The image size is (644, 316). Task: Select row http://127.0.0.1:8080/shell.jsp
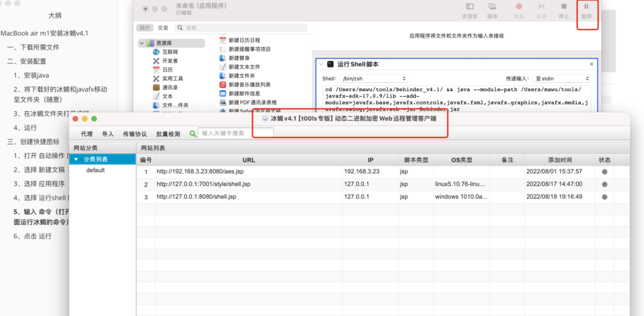coord(383,197)
